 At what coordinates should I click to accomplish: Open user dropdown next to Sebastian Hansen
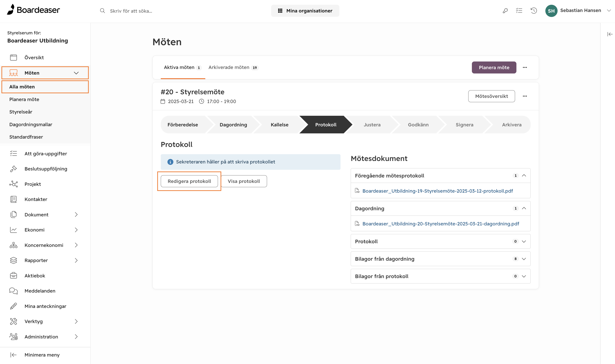point(609,11)
